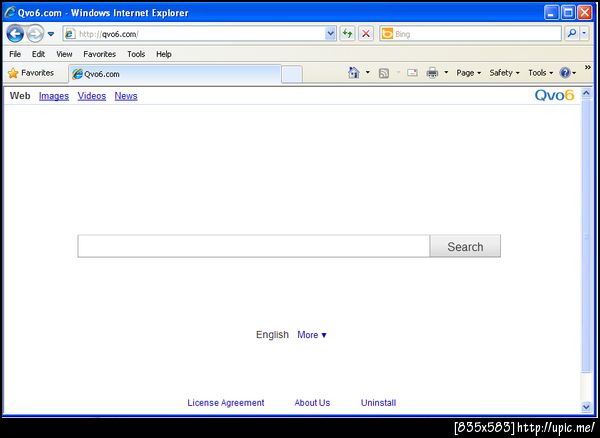Open the Images link
This screenshot has width=600, height=438.
point(54,96)
